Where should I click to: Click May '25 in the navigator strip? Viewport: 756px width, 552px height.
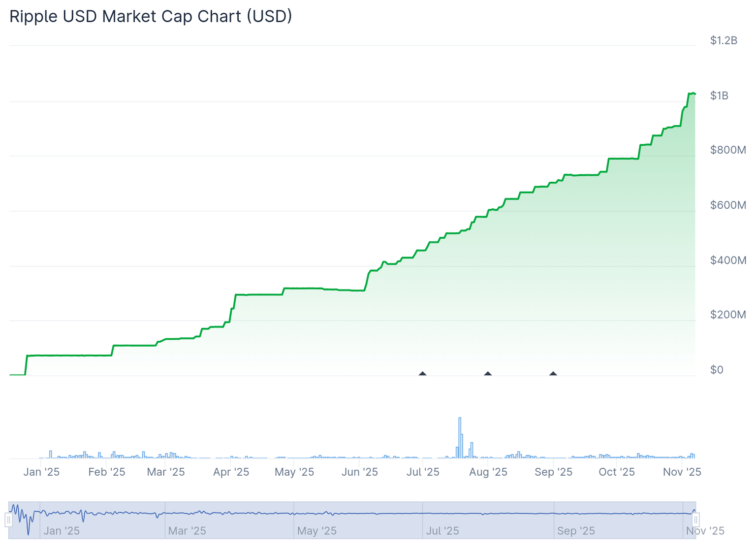[317, 531]
